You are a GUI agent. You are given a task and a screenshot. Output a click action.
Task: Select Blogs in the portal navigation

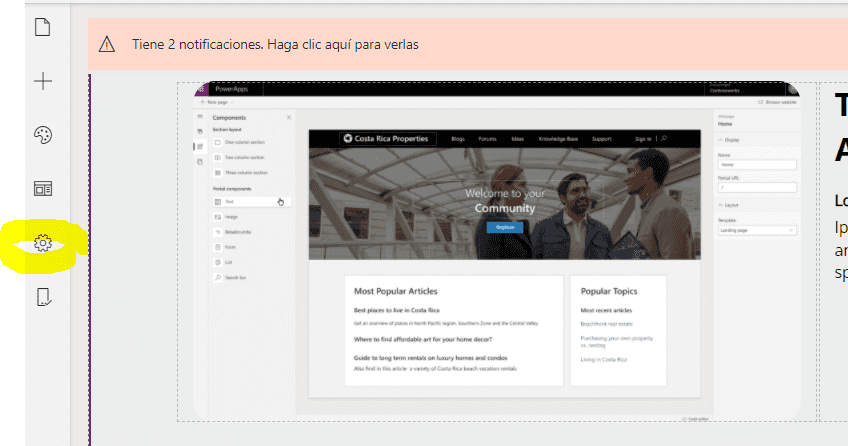pyautogui.click(x=458, y=139)
